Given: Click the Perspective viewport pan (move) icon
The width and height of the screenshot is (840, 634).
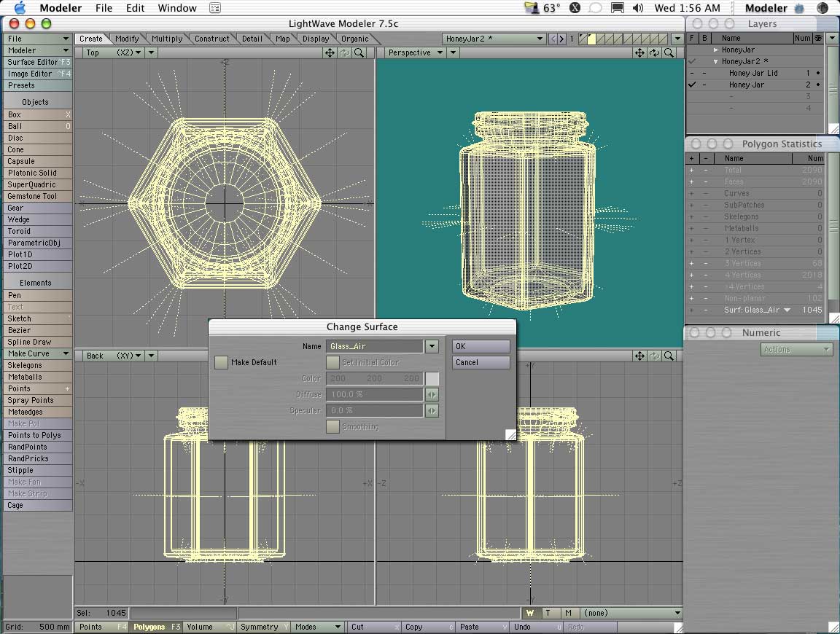Looking at the screenshot, I should (x=639, y=52).
